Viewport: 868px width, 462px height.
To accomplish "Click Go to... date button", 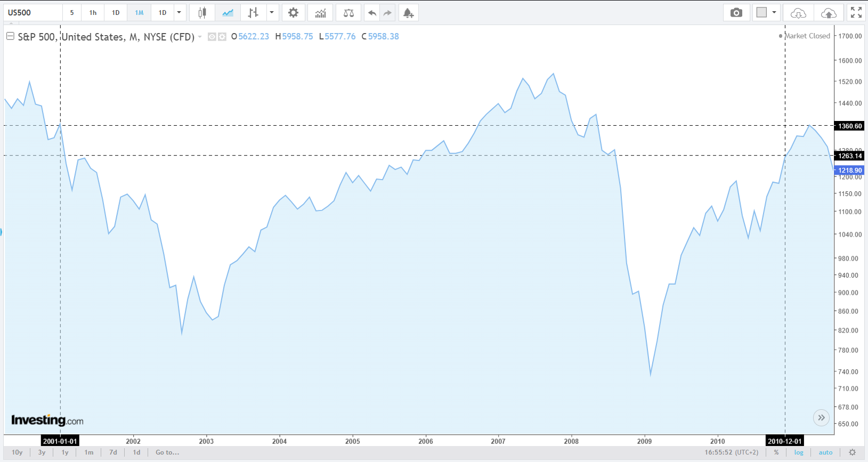I will tap(167, 452).
